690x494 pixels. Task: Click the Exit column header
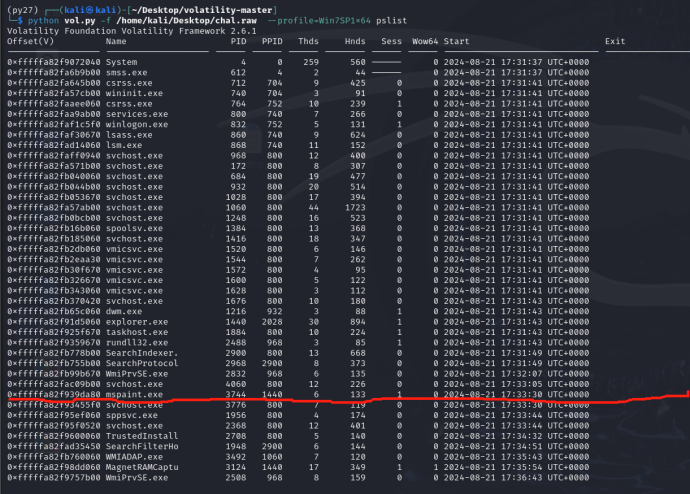(615, 41)
